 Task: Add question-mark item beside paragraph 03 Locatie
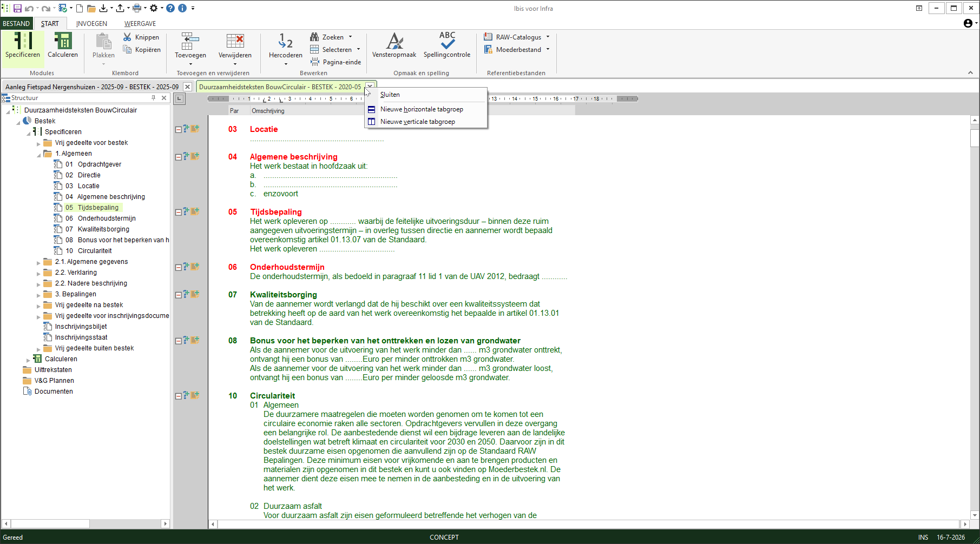point(186,128)
